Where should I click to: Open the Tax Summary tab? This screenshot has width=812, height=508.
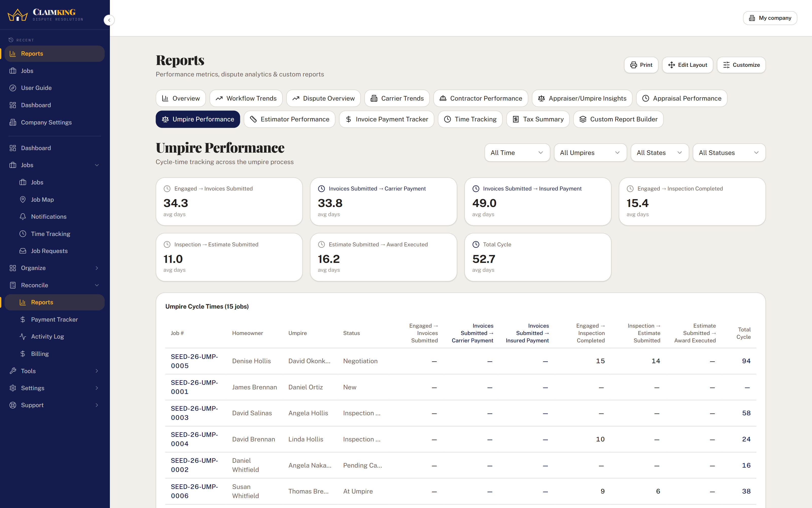(538, 119)
